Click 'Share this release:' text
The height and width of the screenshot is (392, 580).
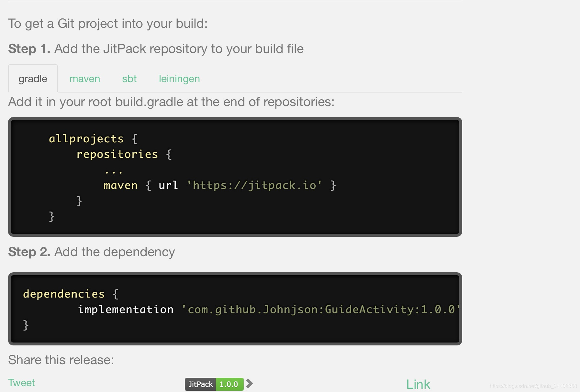click(61, 360)
